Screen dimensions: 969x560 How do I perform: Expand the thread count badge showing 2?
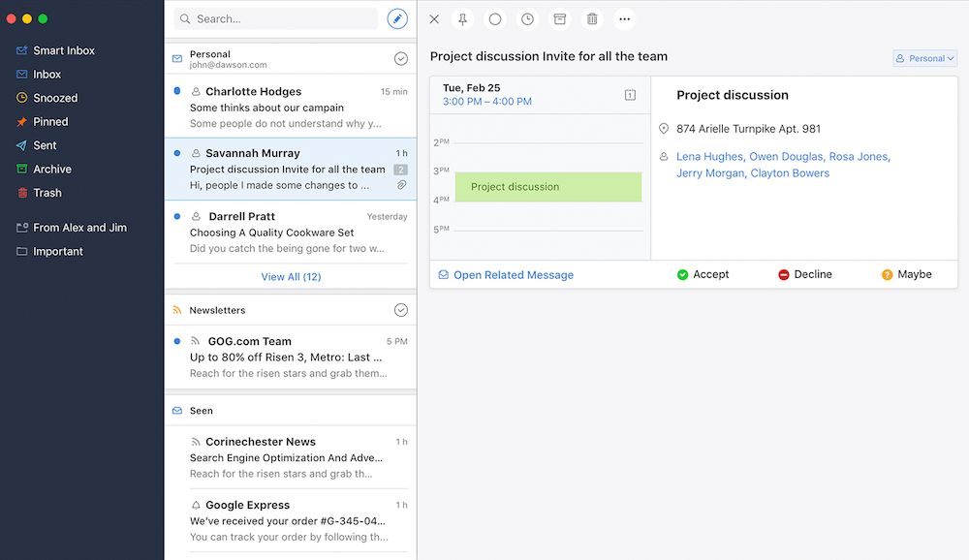400,170
